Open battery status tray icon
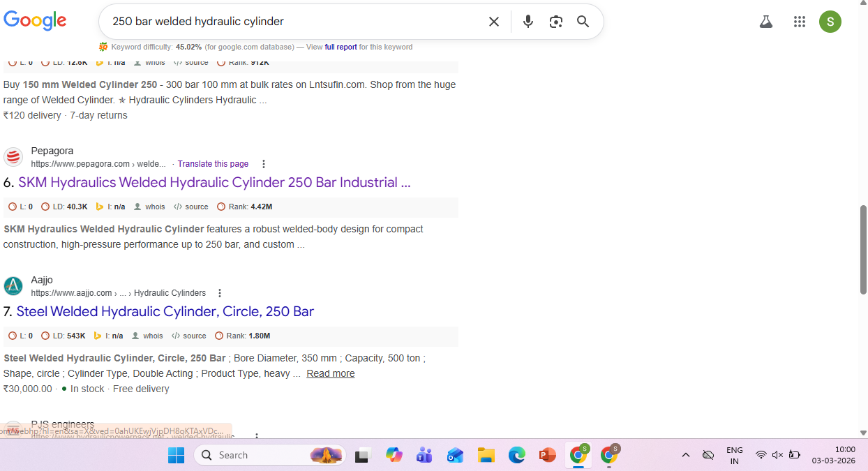Viewport: 868px width, 471px height. point(794,455)
